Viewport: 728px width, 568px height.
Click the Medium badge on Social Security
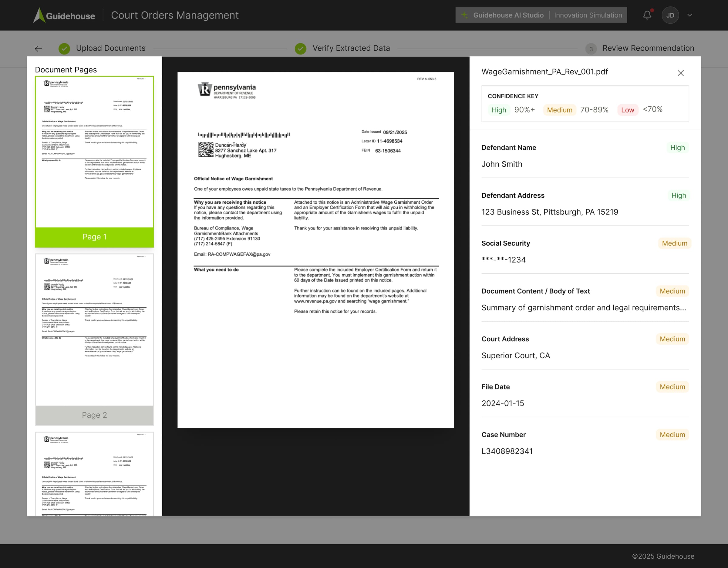coord(674,243)
